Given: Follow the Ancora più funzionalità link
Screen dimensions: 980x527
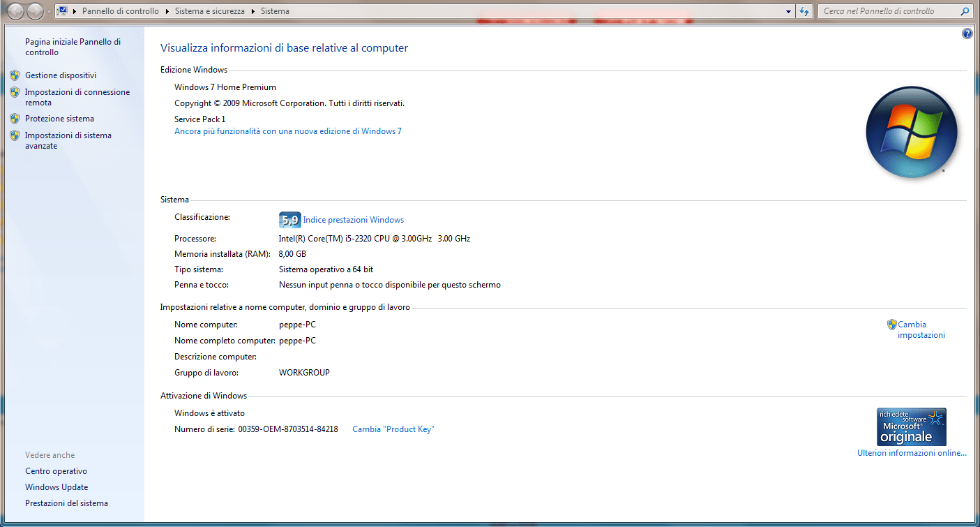Looking at the screenshot, I should pos(288,131).
